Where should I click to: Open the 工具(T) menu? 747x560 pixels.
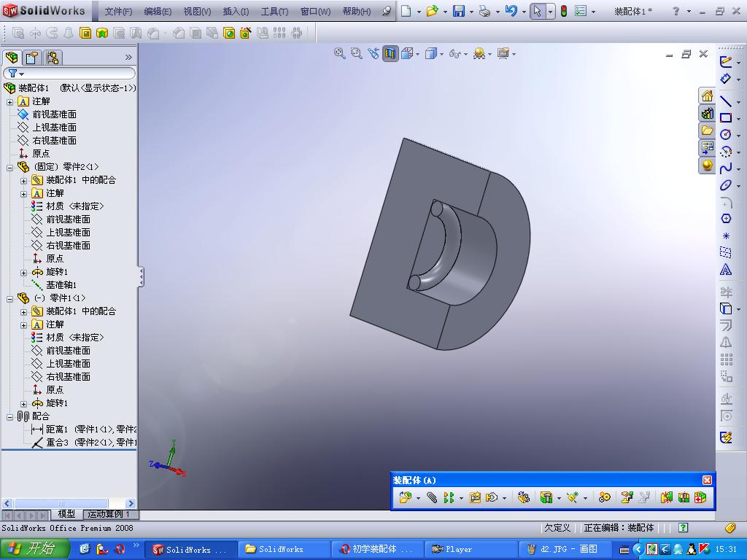pos(274,12)
